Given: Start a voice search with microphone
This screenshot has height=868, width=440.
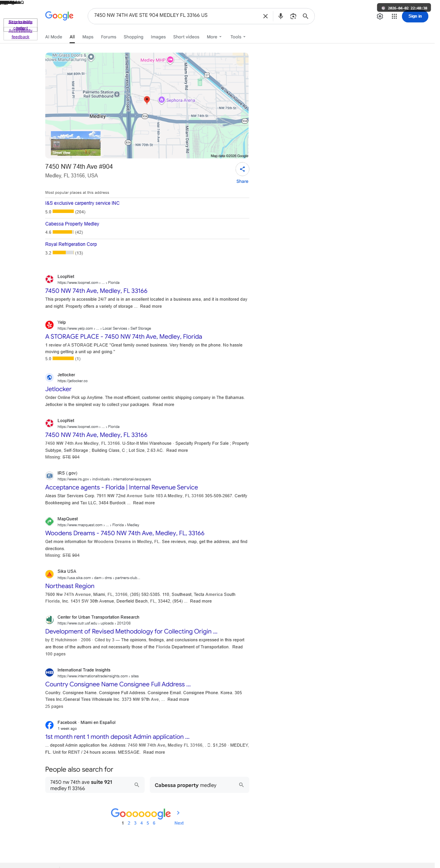Looking at the screenshot, I should (x=281, y=16).
